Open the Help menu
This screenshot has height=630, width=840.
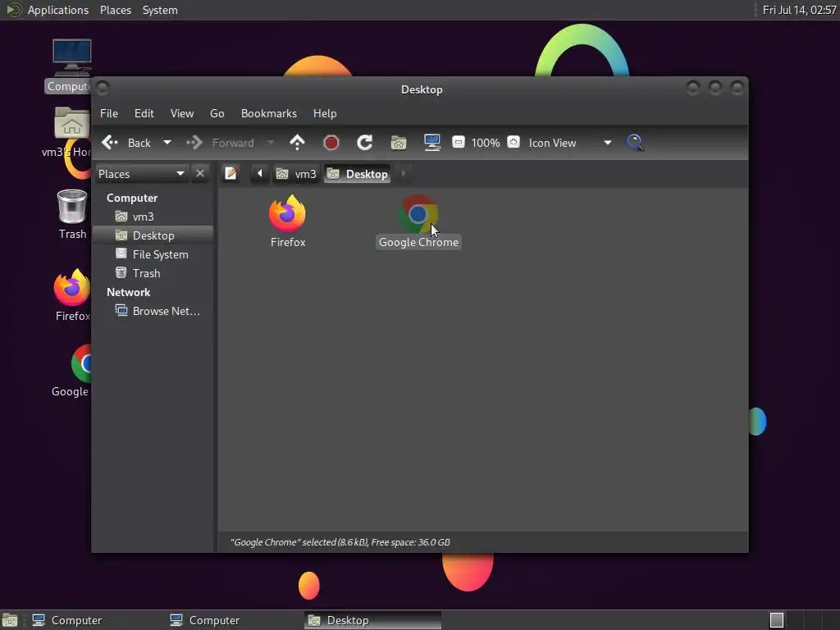coord(325,113)
